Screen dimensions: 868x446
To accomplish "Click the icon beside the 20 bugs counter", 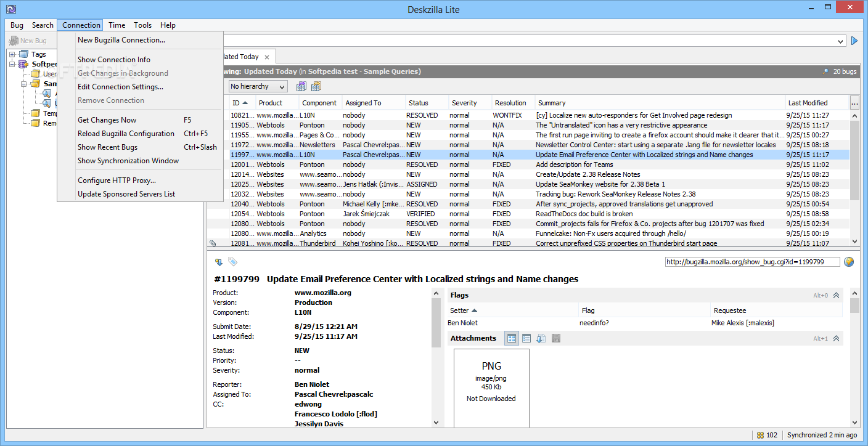I will click(825, 71).
